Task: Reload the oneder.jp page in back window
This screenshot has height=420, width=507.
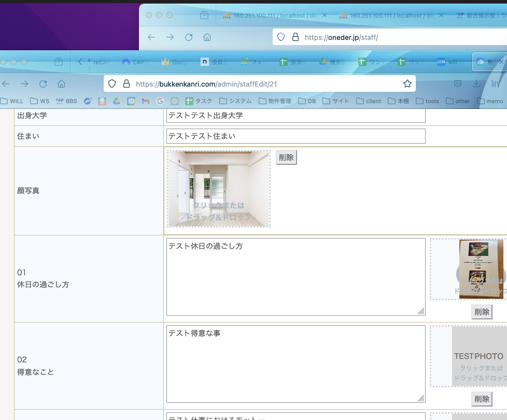Action: (189, 37)
